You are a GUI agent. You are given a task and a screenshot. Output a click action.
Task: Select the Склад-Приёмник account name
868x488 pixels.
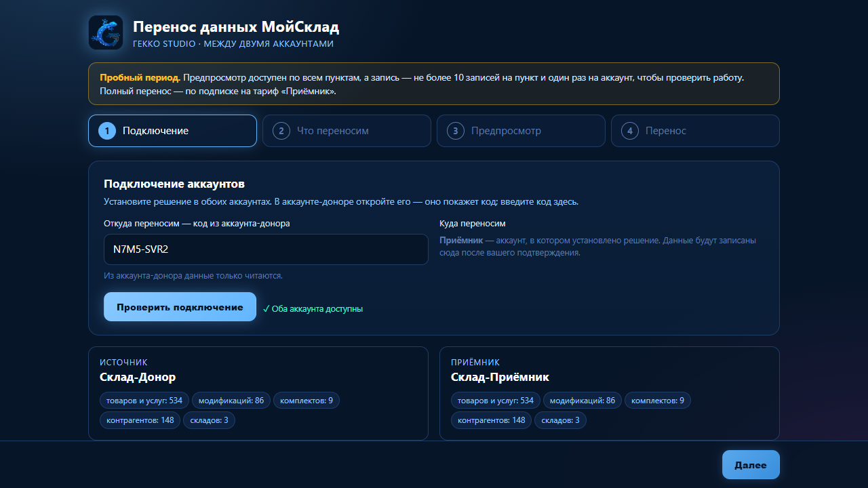(500, 377)
